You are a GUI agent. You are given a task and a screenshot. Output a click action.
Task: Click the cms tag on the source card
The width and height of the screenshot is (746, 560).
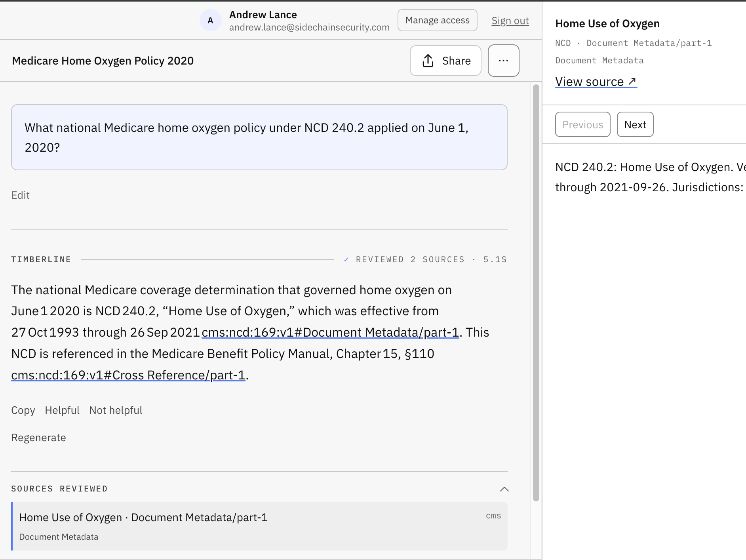493,516
